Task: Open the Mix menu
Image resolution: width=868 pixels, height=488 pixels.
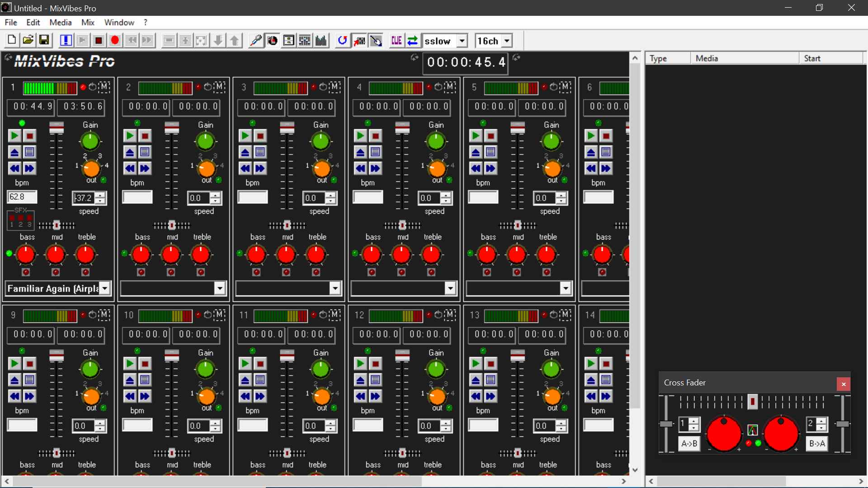Action: click(x=88, y=23)
